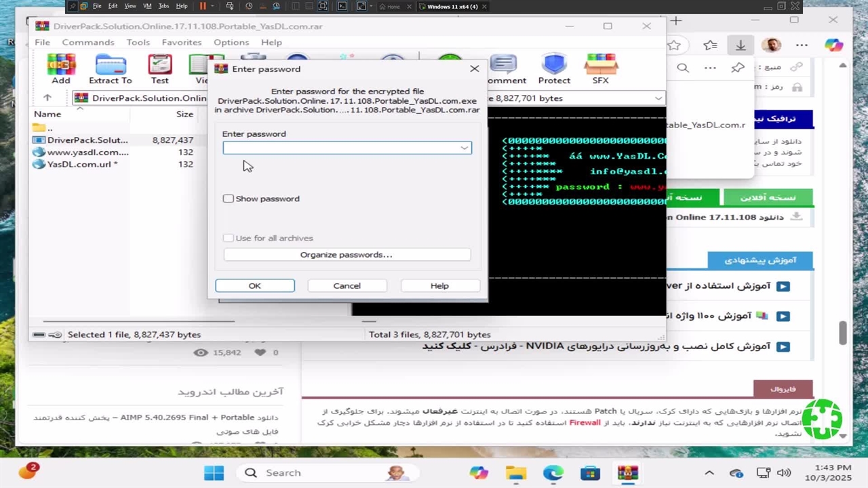Expand the password history dropdown
The width and height of the screenshot is (868, 488).
pyautogui.click(x=465, y=148)
